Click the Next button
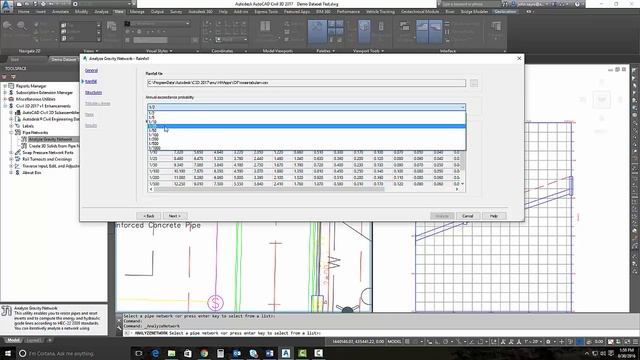Viewport: 640px width, 360px height. (x=175, y=216)
